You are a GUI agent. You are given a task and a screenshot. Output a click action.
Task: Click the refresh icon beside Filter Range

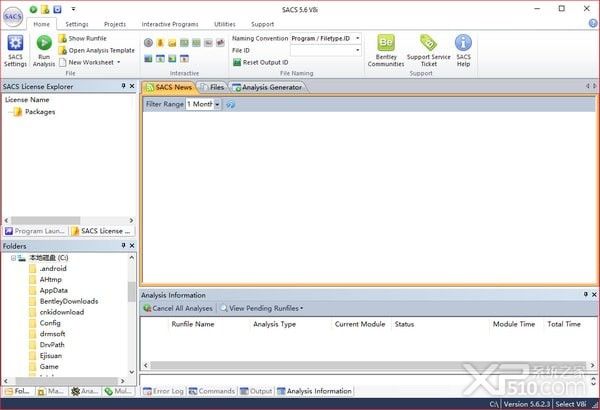coord(230,104)
